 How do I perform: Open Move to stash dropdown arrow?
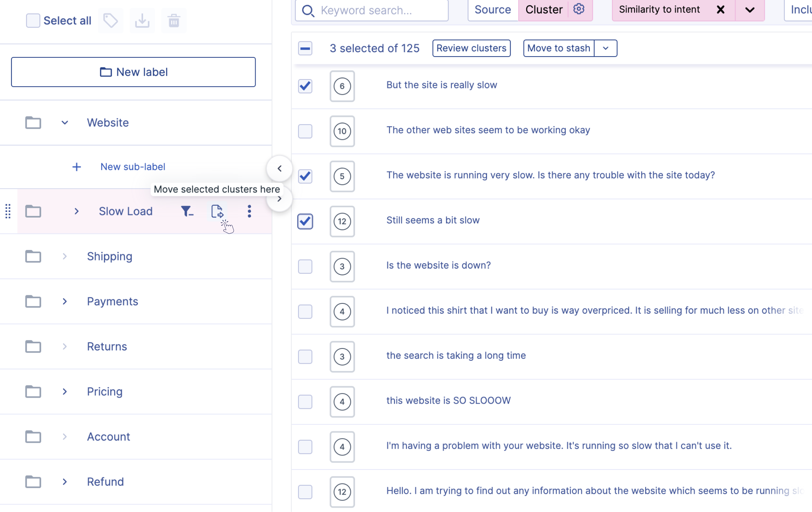click(606, 48)
